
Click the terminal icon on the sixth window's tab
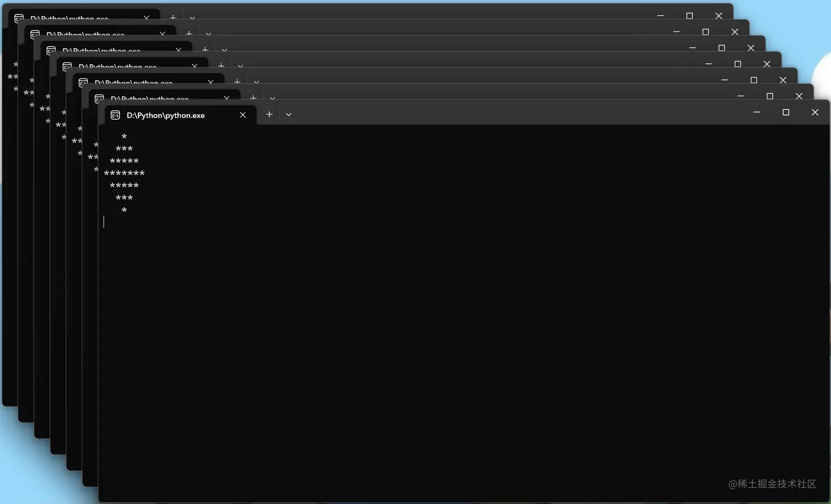click(35, 35)
